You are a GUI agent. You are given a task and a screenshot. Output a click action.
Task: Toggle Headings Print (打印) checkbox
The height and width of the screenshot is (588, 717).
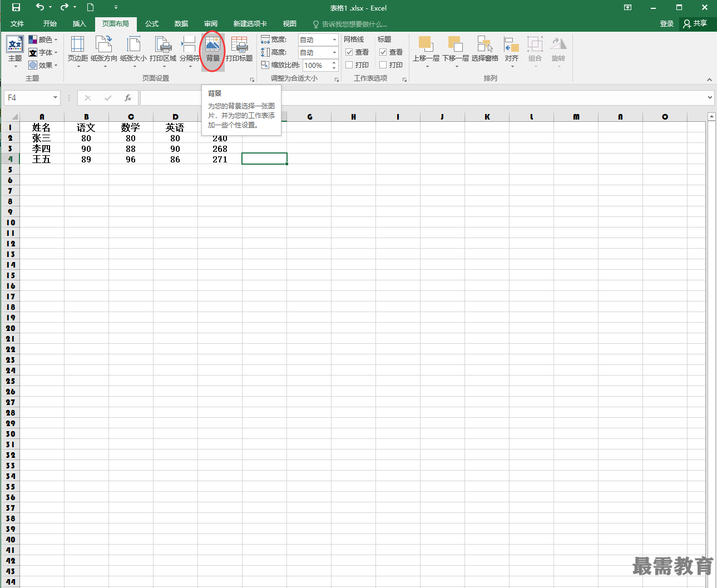coord(383,65)
